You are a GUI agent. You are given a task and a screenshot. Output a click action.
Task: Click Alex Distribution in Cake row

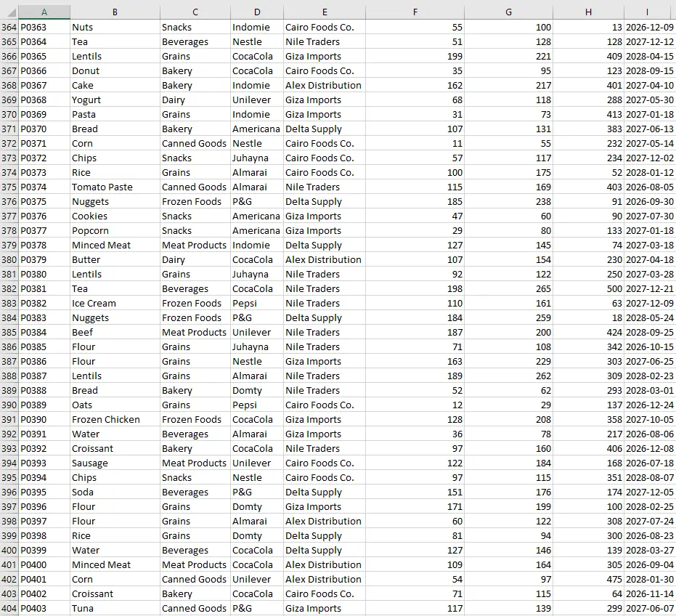(x=324, y=86)
